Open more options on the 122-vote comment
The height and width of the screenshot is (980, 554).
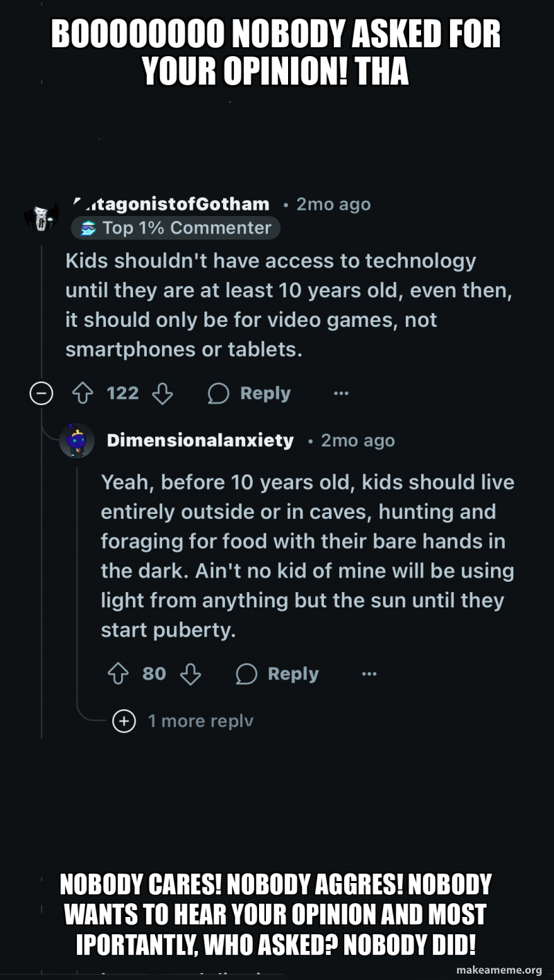tap(341, 394)
